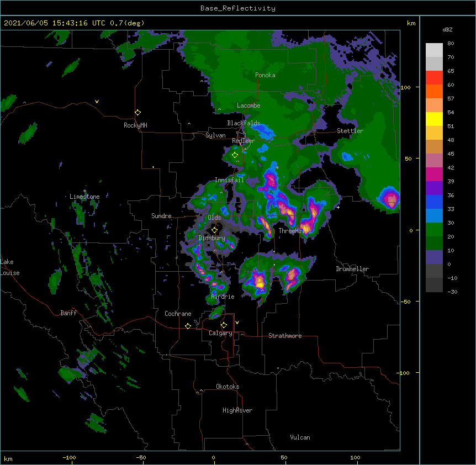Click the Airdrie label
This screenshot has height=465, width=476.
223,297
